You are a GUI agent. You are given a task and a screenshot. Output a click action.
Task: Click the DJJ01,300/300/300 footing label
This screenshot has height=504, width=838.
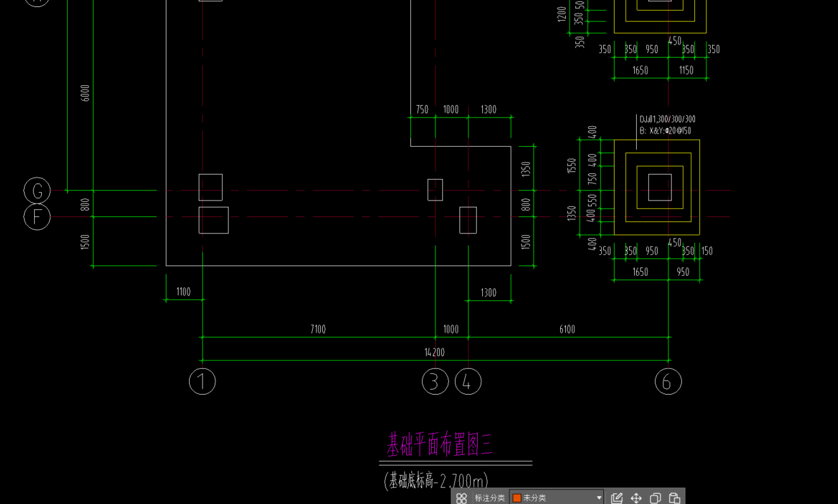pos(667,119)
